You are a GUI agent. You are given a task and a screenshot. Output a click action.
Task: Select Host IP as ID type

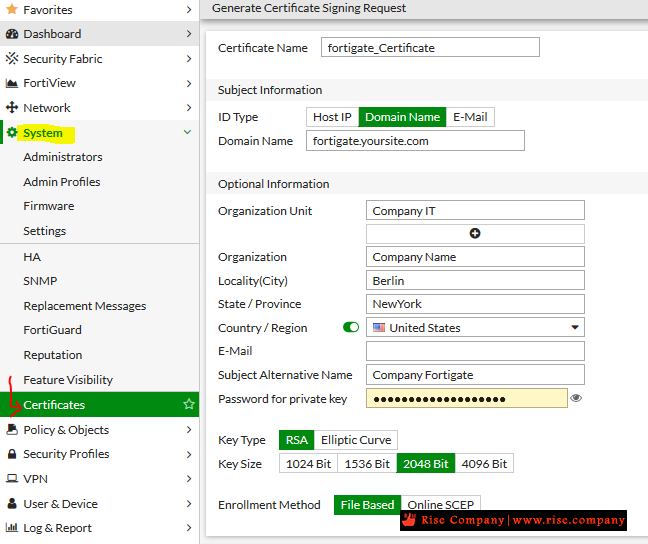pos(332,117)
